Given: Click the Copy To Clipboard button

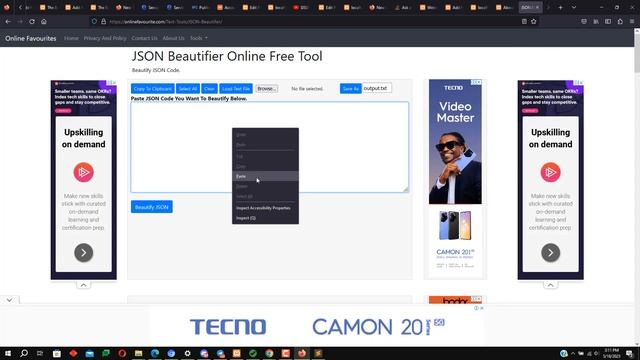Looking at the screenshot, I should pos(153,89).
